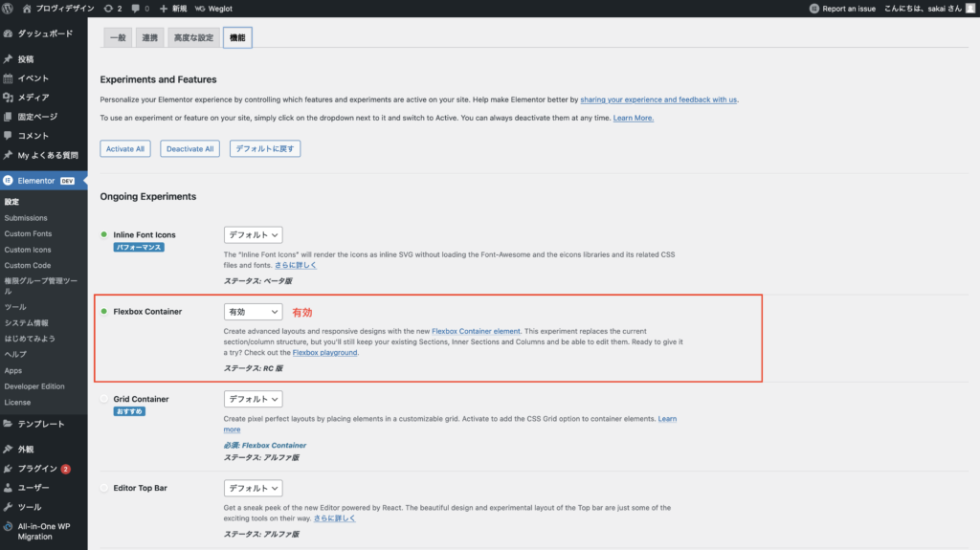
Task: Click the 投稿 posts pin icon
Action: (x=9, y=59)
